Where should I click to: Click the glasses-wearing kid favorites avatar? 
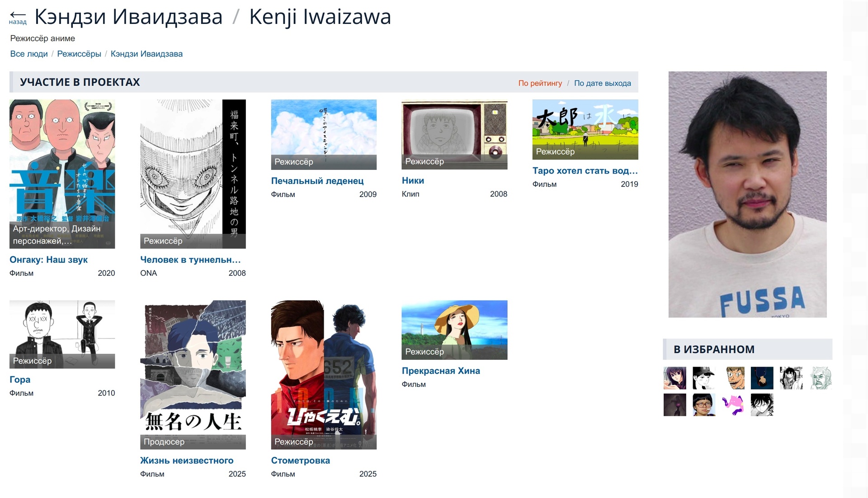[704, 404]
